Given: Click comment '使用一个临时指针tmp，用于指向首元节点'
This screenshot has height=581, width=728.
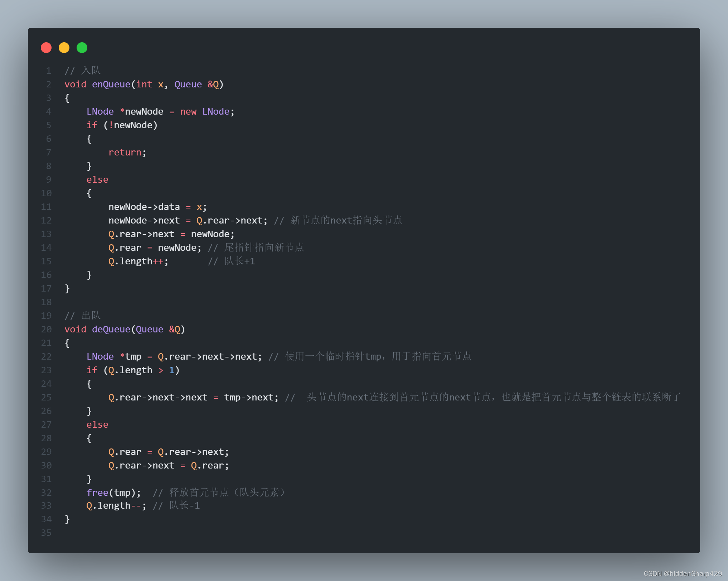Looking at the screenshot, I should click(x=378, y=356).
